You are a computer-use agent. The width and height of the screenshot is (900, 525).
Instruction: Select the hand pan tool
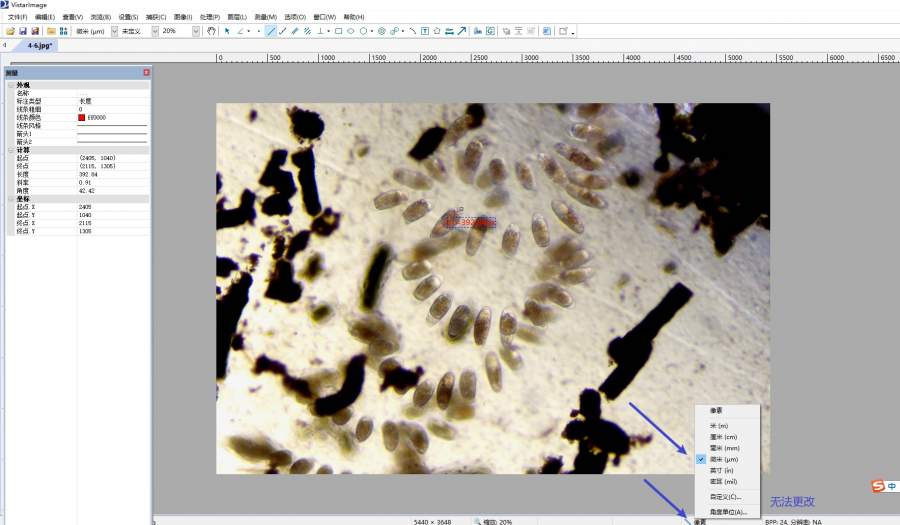pyautogui.click(x=211, y=31)
